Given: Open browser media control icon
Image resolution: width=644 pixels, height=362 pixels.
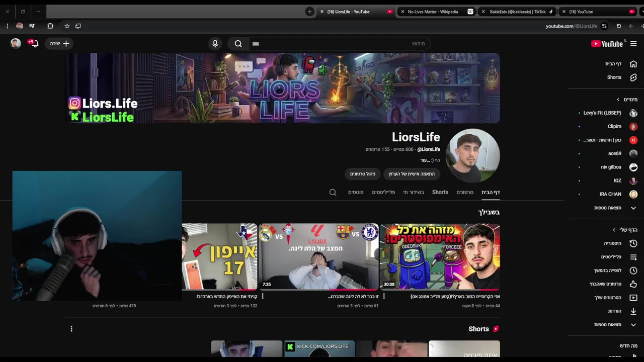Looking at the screenshot, I should tap(32, 26).
